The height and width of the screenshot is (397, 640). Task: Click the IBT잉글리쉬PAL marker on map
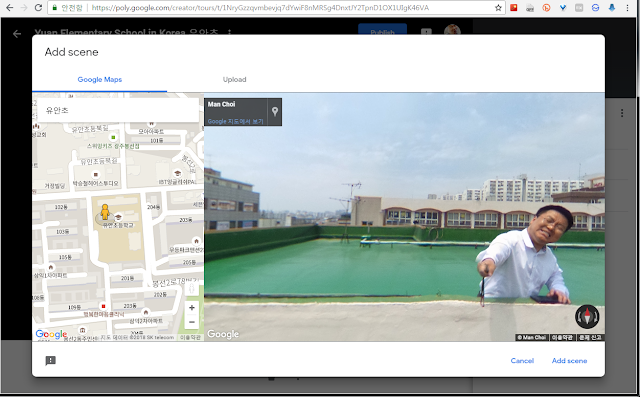[x=177, y=173]
